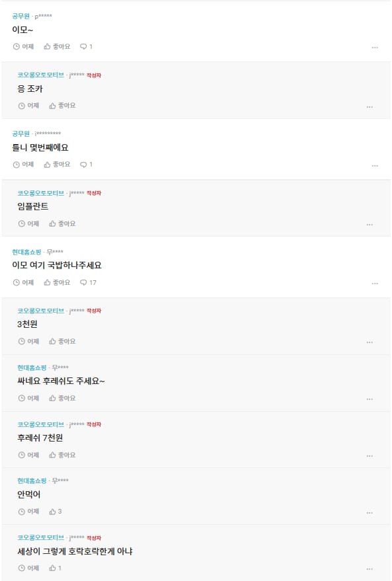Open the 공무원 link above '이모~'
Image resolution: width=392 pixels, height=581 pixels.
pos(20,17)
